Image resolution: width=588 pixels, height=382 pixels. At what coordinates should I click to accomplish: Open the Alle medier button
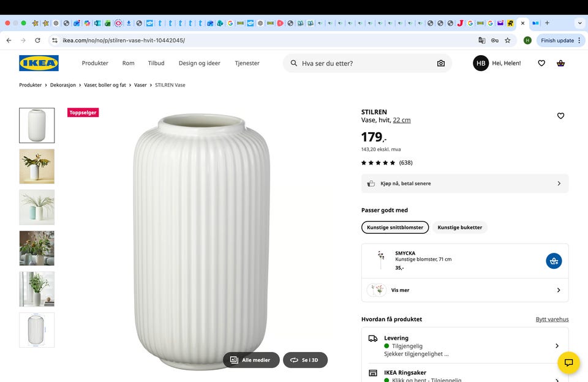coord(251,360)
